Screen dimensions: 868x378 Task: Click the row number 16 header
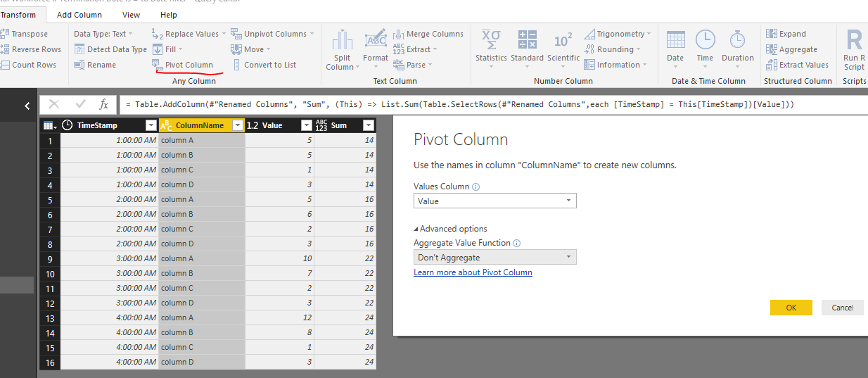click(x=50, y=362)
